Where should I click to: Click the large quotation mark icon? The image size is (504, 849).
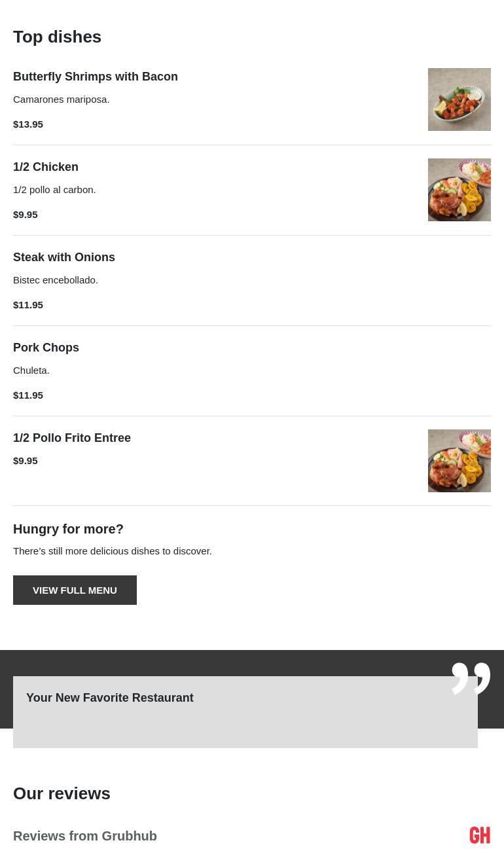[x=471, y=678]
